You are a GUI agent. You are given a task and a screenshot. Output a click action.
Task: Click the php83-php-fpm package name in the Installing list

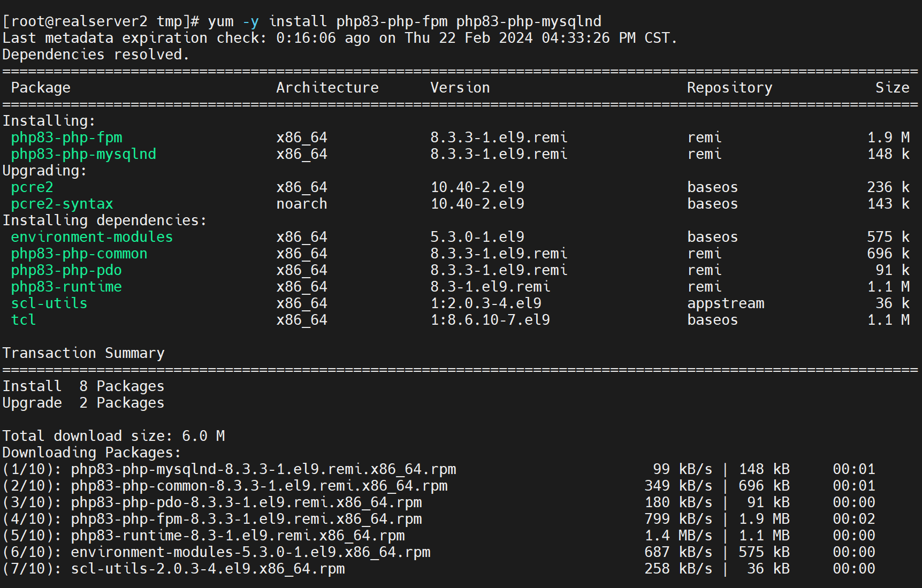coord(66,138)
